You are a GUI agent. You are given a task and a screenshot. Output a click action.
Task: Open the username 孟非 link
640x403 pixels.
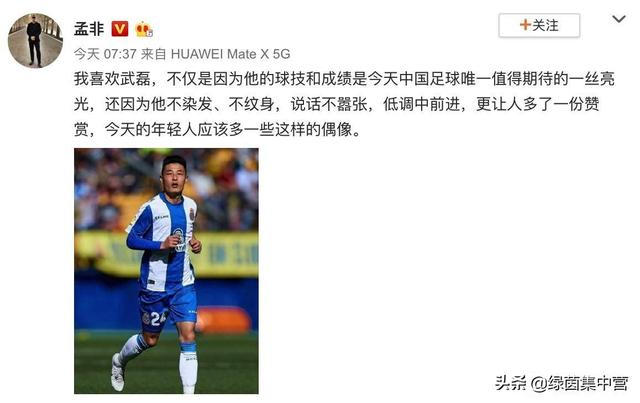[x=89, y=29]
